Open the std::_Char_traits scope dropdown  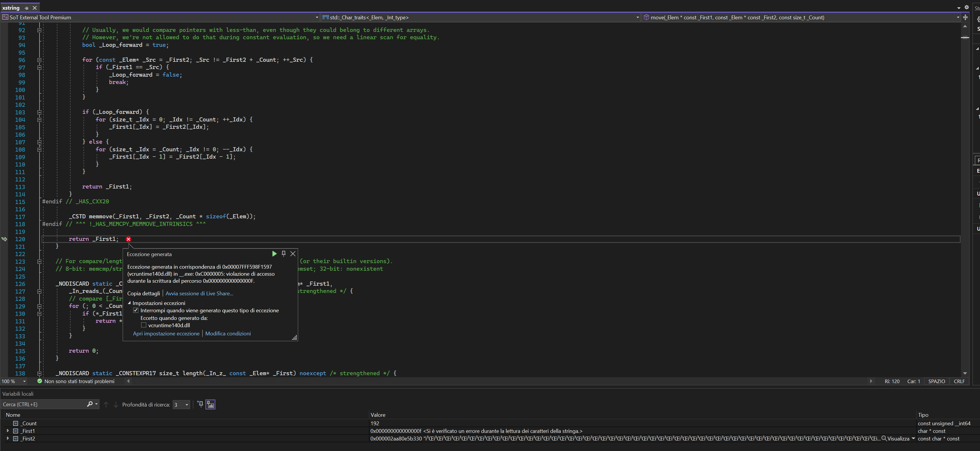(638, 18)
